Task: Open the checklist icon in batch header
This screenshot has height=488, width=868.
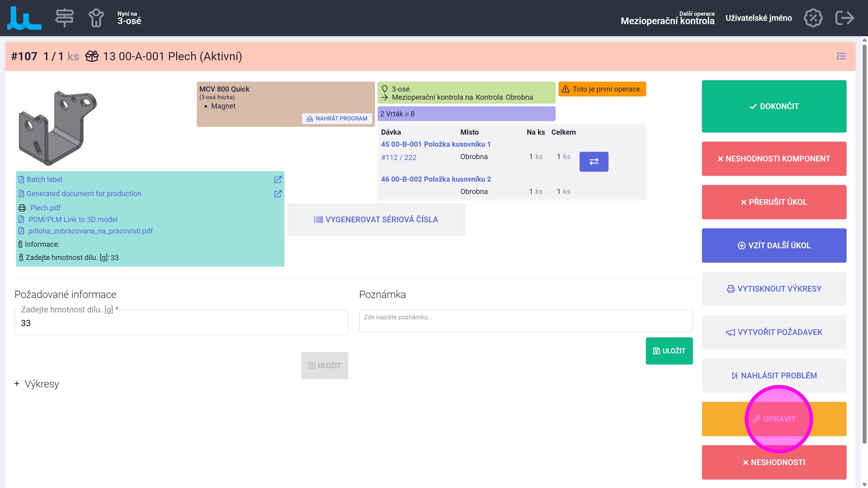Action: pyautogui.click(x=841, y=56)
